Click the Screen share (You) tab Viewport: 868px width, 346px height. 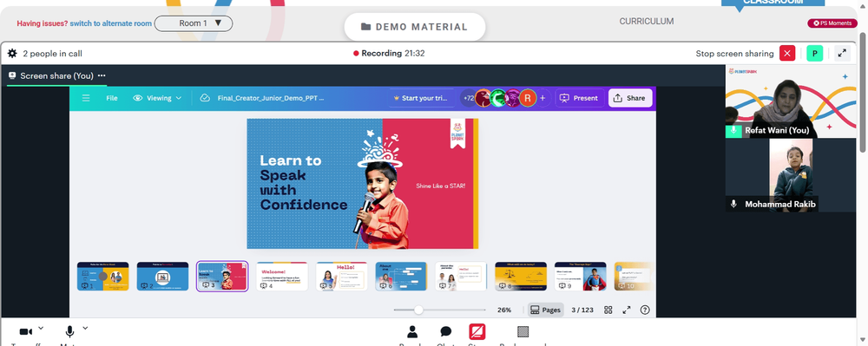point(56,75)
